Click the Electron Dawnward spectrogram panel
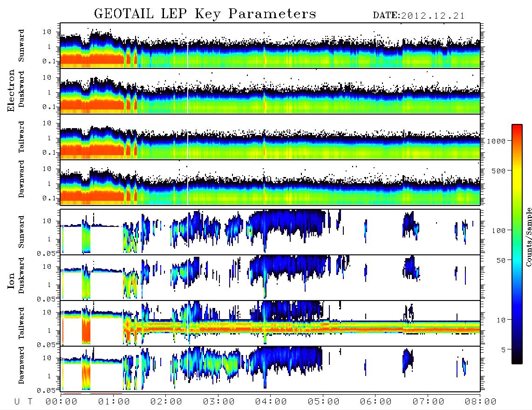Viewport: 532px width, 410px height. [x=270, y=182]
